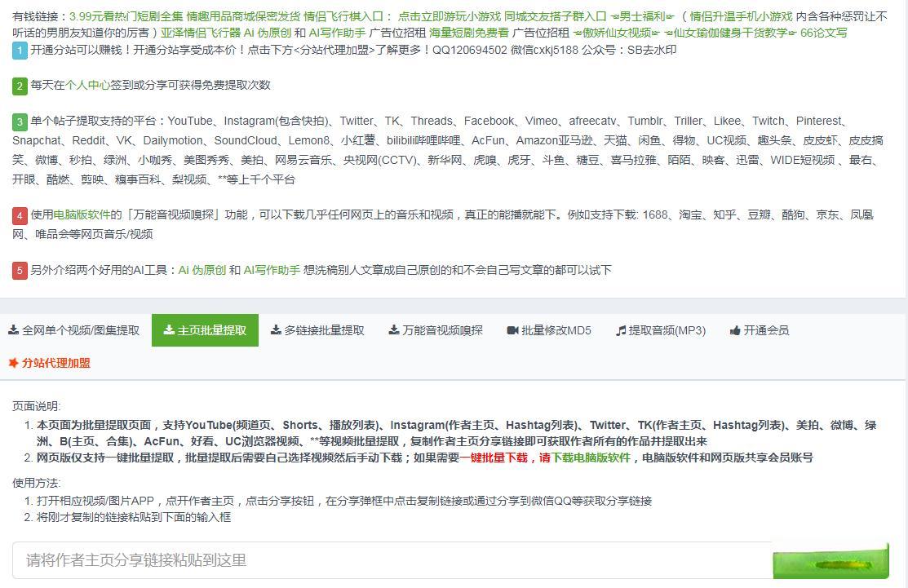The width and height of the screenshot is (908, 588).
Task: Open Ai 伪原创 in notice 5
Action: (202, 270)
